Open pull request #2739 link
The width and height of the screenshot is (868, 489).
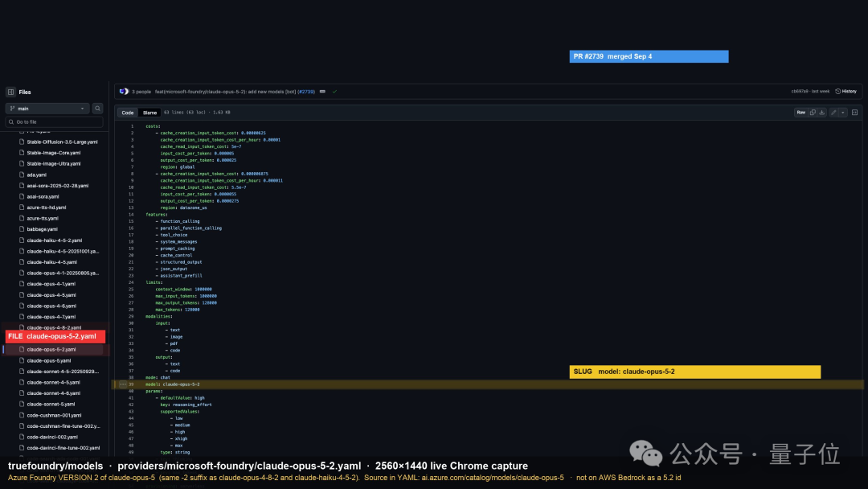[306, 92]
